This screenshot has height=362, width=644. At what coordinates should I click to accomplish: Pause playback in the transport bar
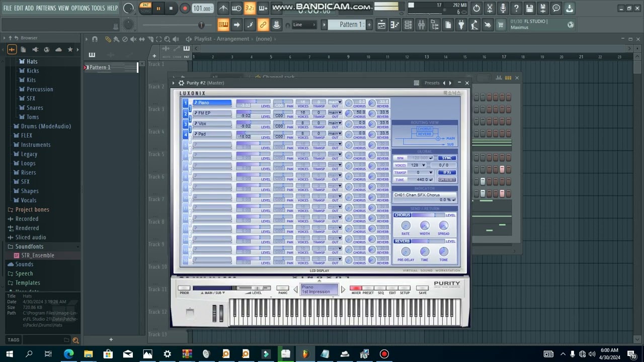point(158,8)
